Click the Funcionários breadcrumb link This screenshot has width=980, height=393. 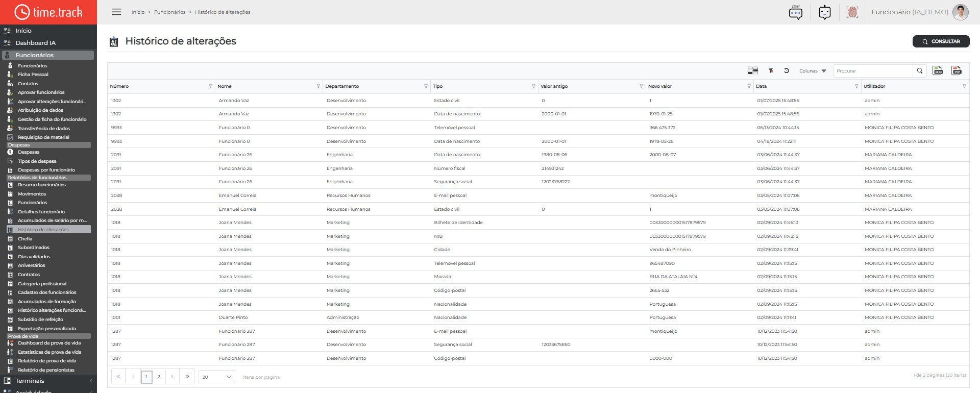click(170, 12)
